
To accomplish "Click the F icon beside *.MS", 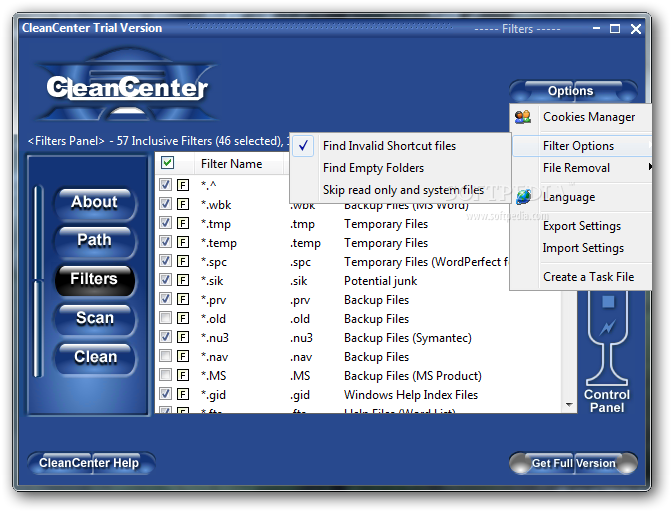I will (183, 375).
